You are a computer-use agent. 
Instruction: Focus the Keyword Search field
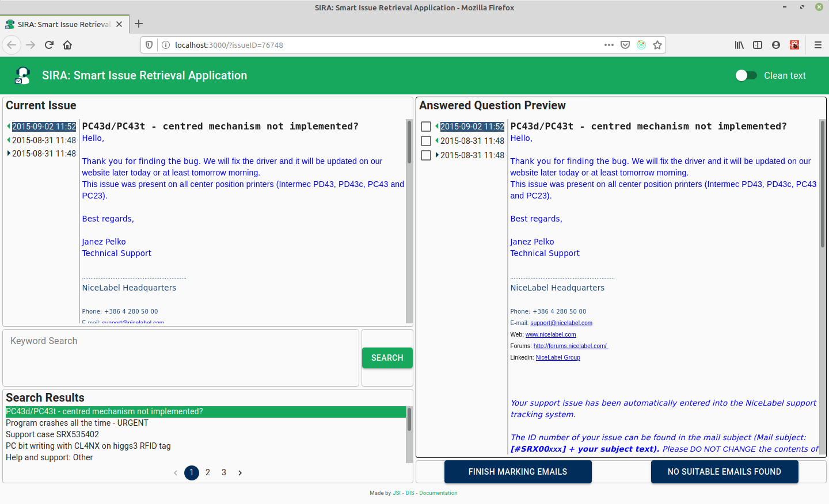coord(181,357)
